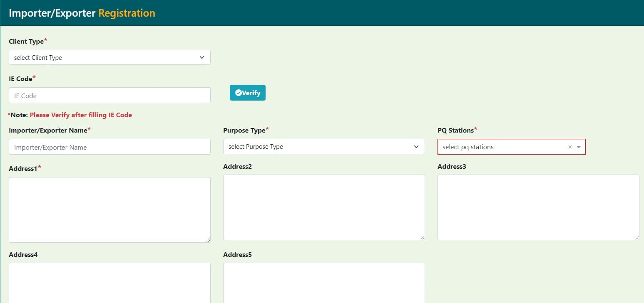Click the Address2 textarea resize handle
This screenshot has width=644, height=303.
click(422, 237)
